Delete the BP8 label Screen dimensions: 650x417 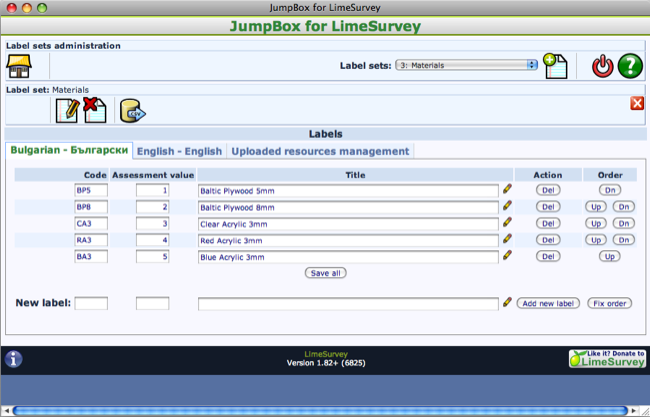click(x=548, y=207)
